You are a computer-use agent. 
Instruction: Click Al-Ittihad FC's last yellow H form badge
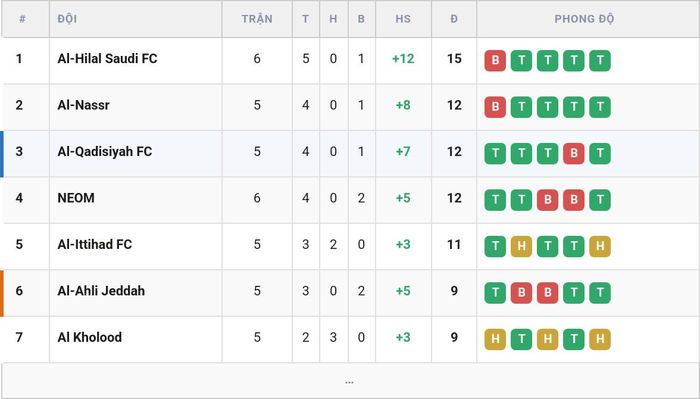pos(600,246)
